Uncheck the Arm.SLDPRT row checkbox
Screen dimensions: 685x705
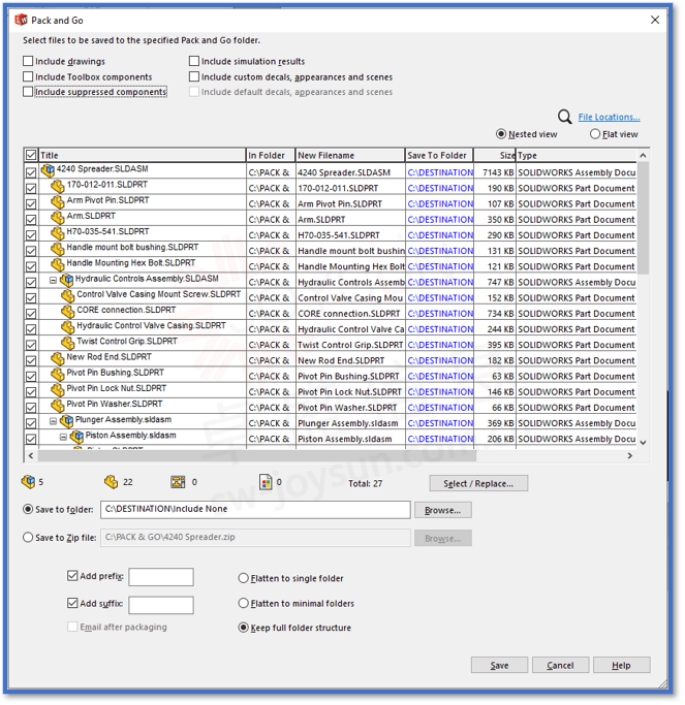click(31, 220)
